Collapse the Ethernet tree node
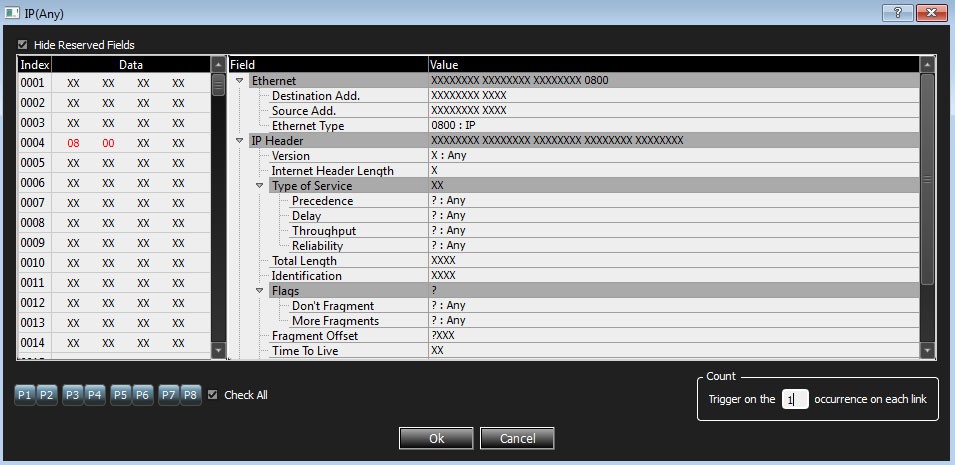 239,80
